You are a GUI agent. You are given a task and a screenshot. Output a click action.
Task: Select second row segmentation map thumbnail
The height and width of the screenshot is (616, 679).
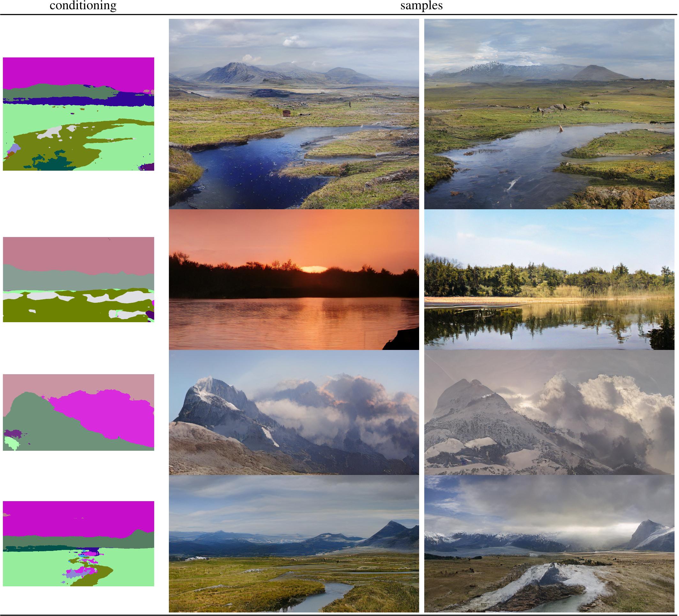[x=79, y=279]
